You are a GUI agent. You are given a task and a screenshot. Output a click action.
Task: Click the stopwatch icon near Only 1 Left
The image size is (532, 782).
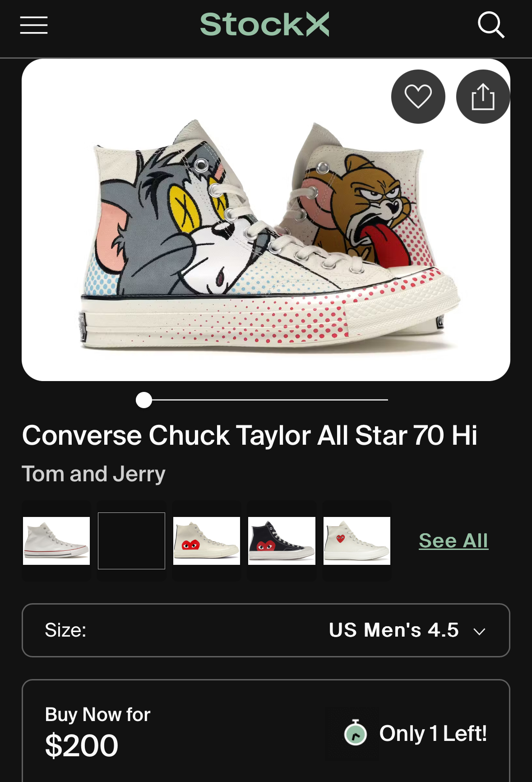pyautogui.click(x=356, y=732)
